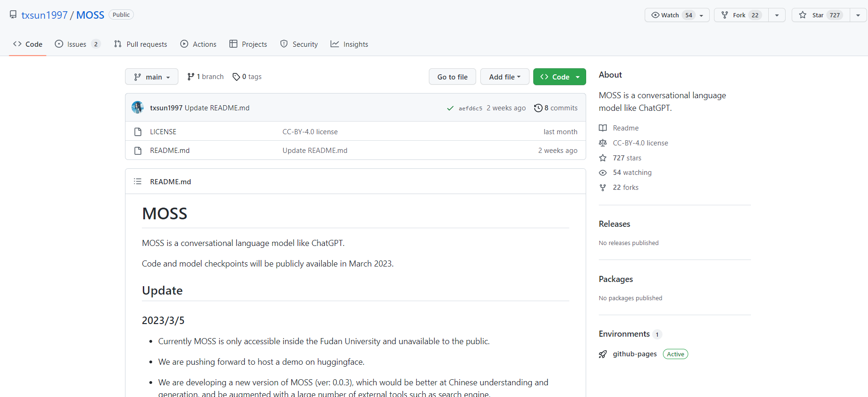
Task: Star the MOSS repository
Action: click(x=821, y=15)
